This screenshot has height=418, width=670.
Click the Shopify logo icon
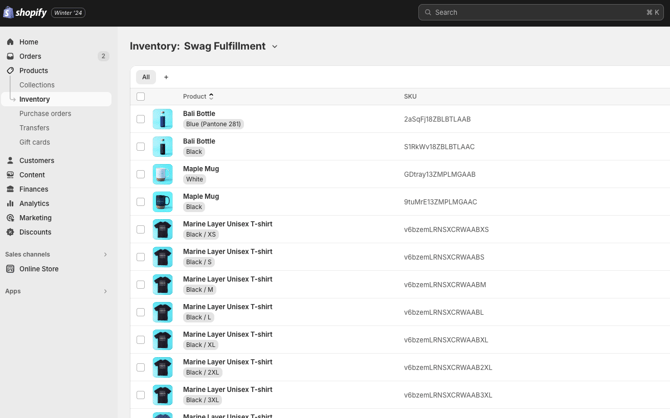[x=8, y=12]
